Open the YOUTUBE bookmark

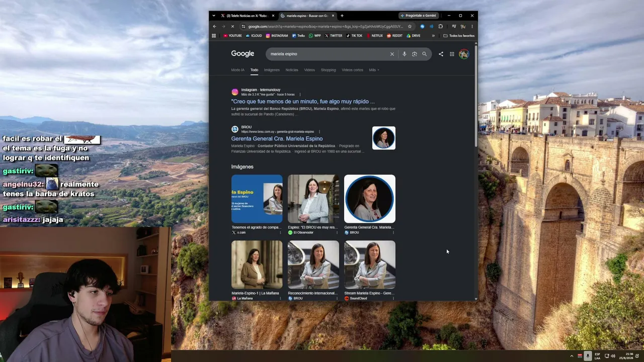[x=232, y=36]
